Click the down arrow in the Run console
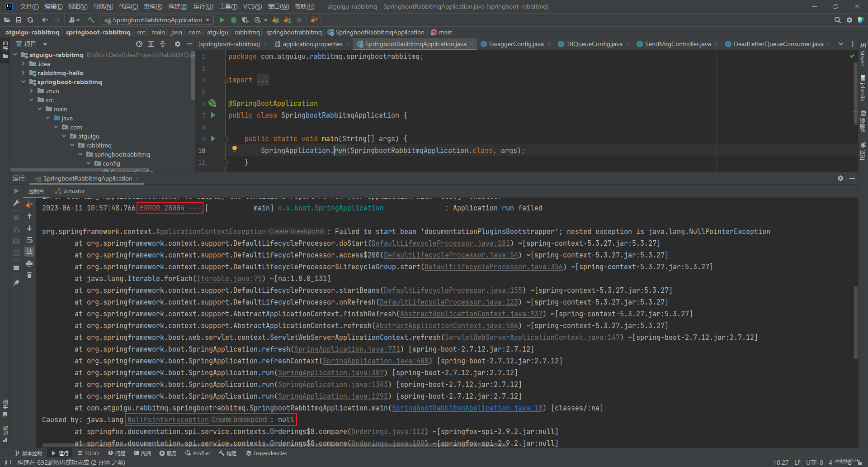 point(29,228)
